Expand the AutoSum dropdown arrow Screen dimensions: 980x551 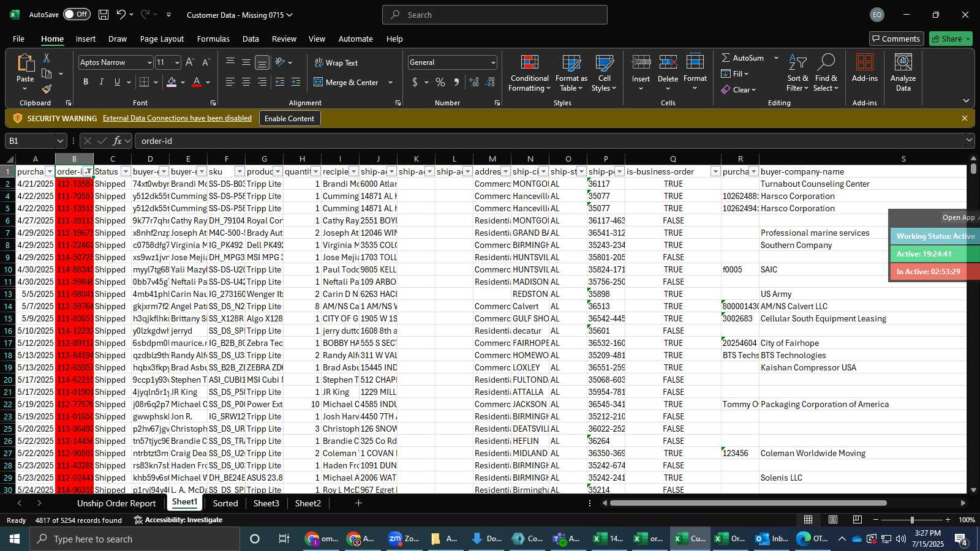tap(776, 58)
